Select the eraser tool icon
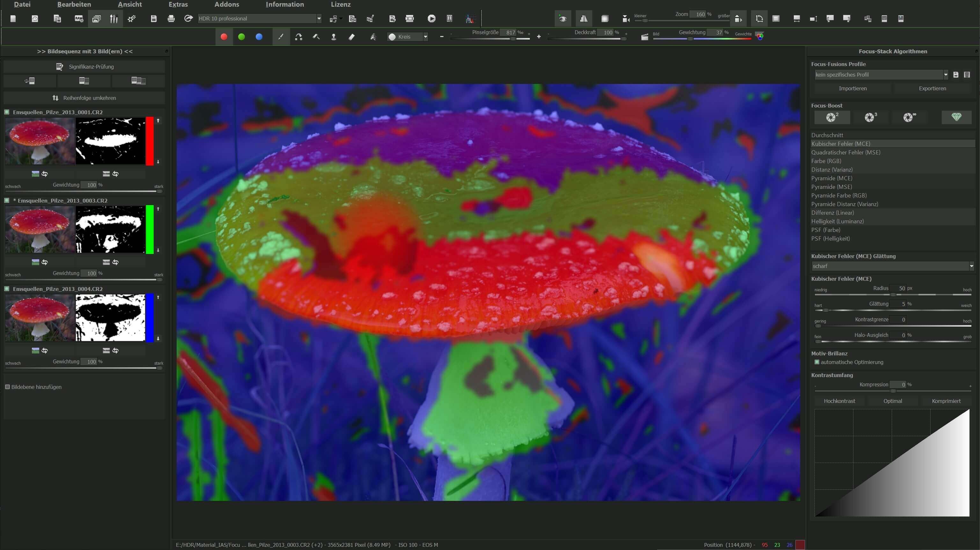 coord(352,37)
